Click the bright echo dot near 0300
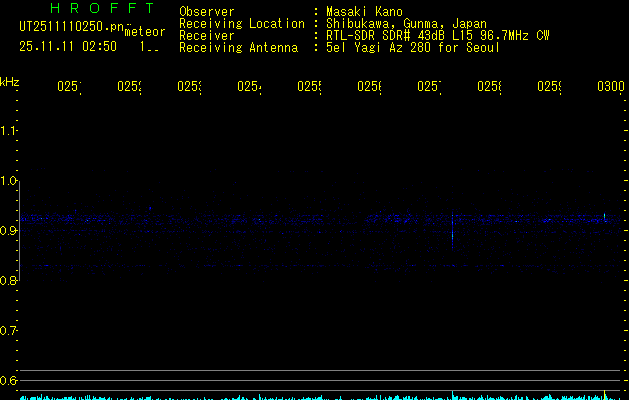Screen dimensions: 629x400 point(604,216)
